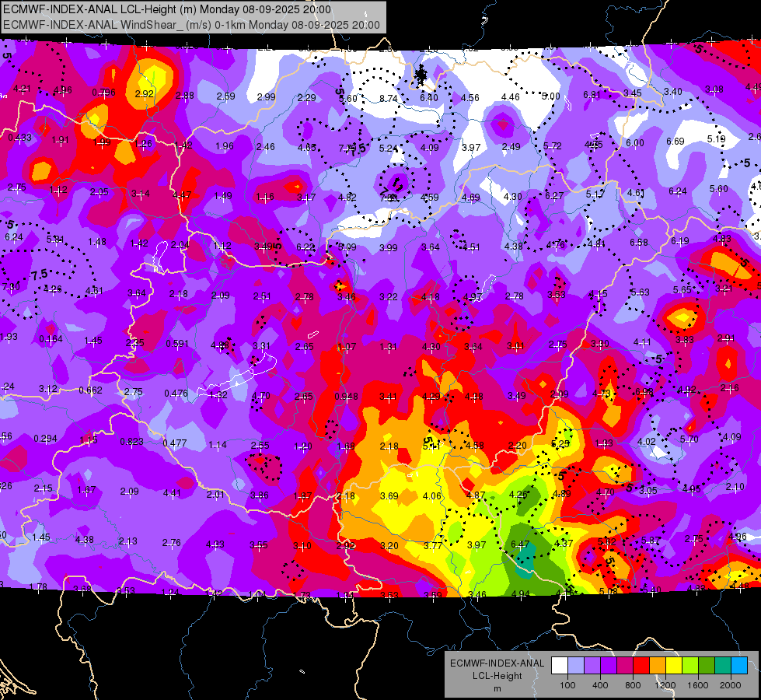761x700 pixels.
Task: Click the LCL-Height title line at top
Action: [167, 9]
